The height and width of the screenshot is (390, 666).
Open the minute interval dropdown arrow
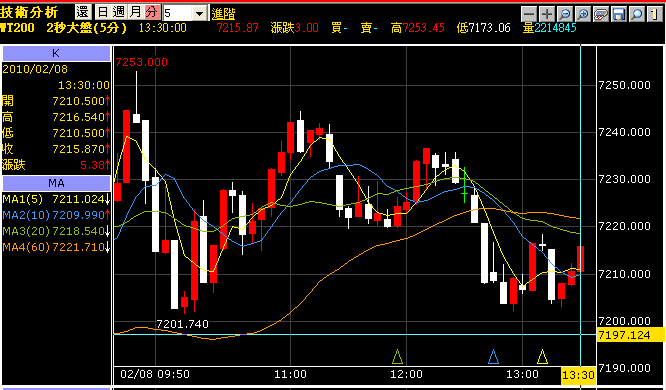pos(200,13)
